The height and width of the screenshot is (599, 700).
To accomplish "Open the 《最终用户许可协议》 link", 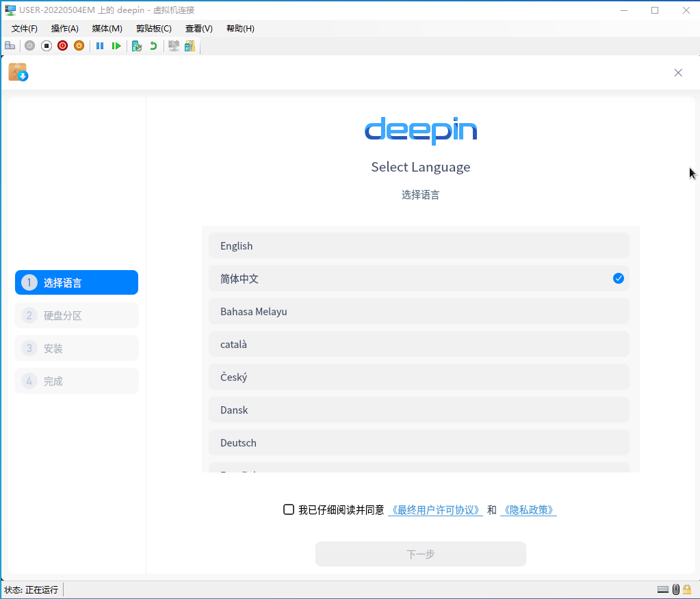I will 435,510.
